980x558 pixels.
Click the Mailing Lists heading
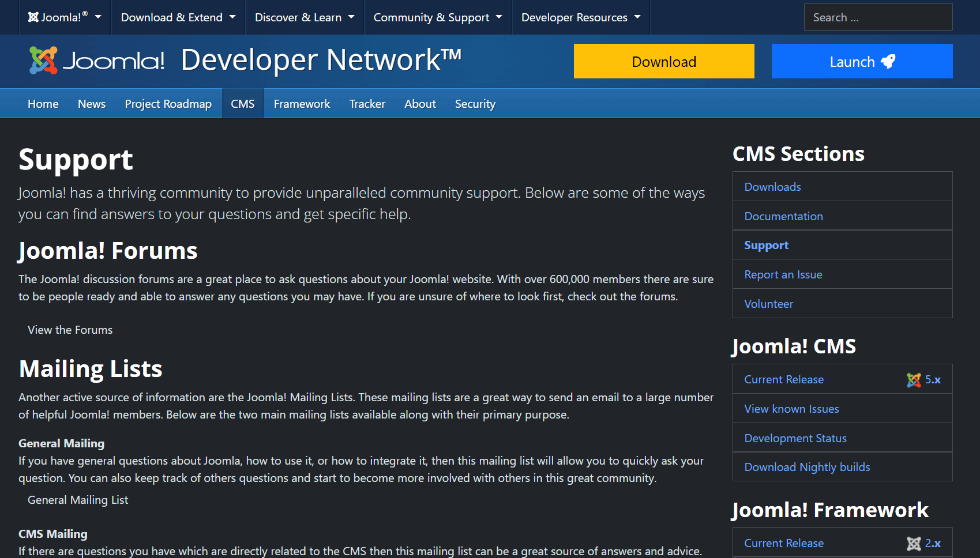[x=91, y=369]
